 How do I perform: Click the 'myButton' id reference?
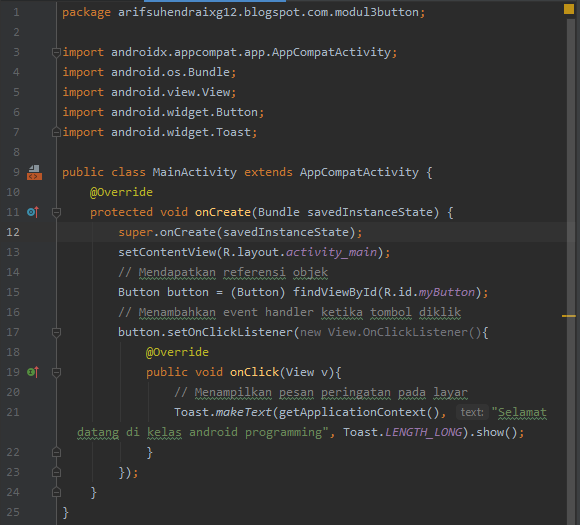click(x=446, y=293)
